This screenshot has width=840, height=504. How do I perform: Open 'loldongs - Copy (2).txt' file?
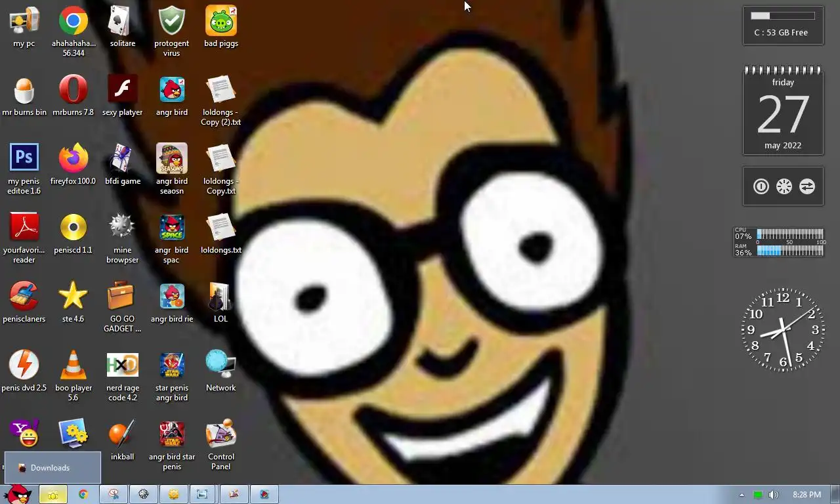tap(221, 100)
